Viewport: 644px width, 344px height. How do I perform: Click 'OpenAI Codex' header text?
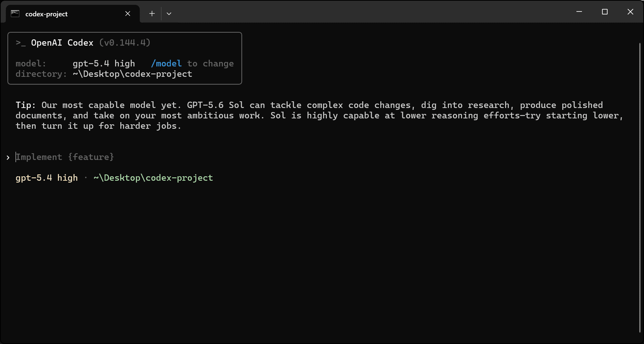[x=62, y=43]
